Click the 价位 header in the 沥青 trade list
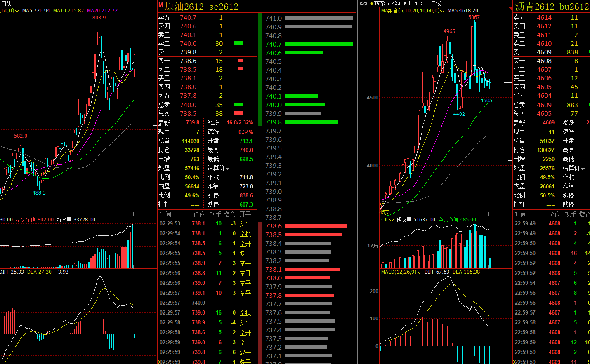The height and width of the screenshot is (364, 590). (554, 214)
